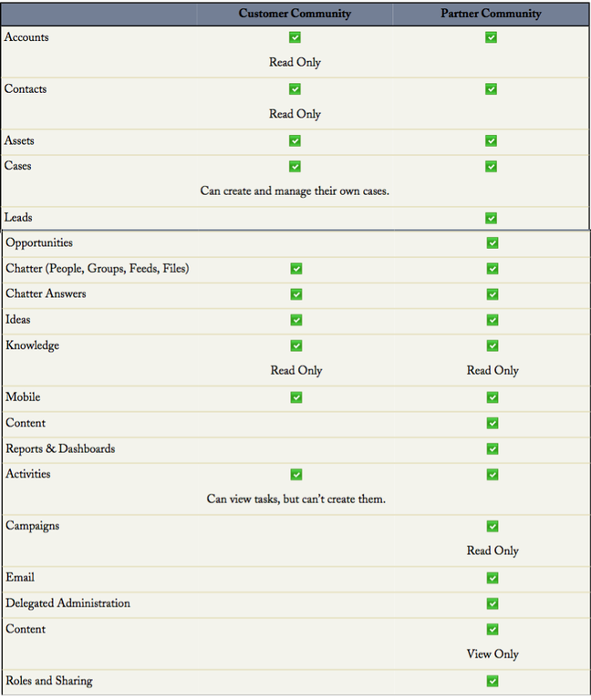Click the 'Can create and manage their own cases' note
Viewport: 591px width, 700px height.
click(295, 191)
